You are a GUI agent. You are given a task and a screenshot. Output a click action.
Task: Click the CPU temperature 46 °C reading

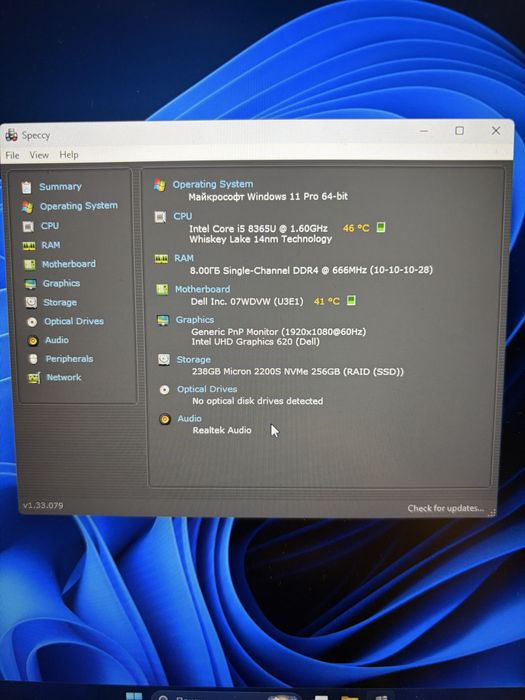(356, 228)
